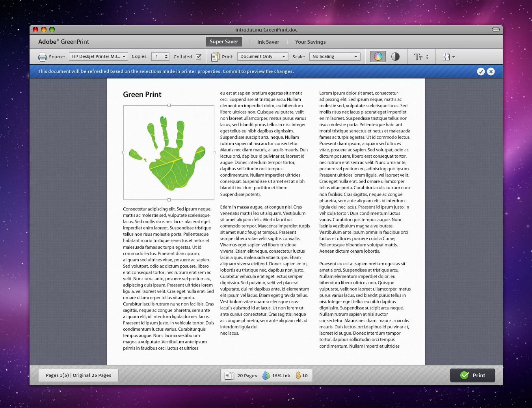The height and width of the screenshot is (408, 532).
Task: Click the "Print:" label in the toolbar
Action: pos(228,57)
